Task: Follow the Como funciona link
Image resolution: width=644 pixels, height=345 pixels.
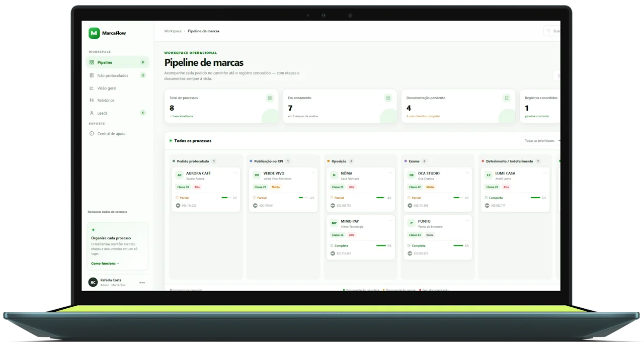Action: click(x=105, y=264)
